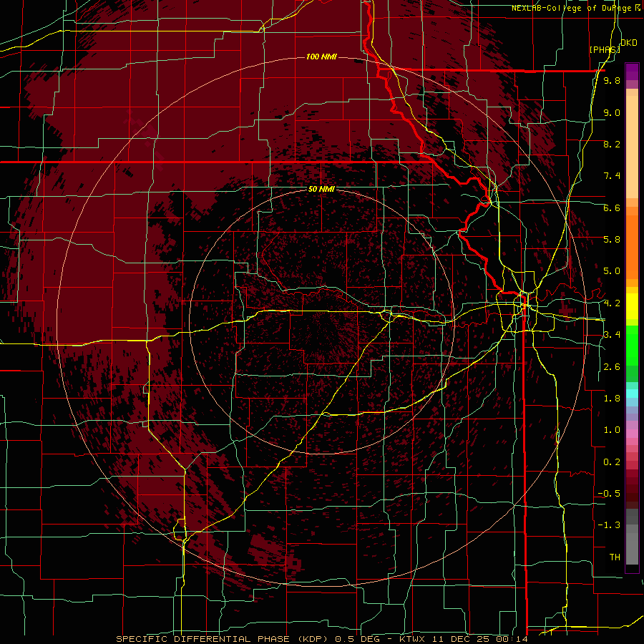Click the -1.3 value on the color scale

[609, 525]
